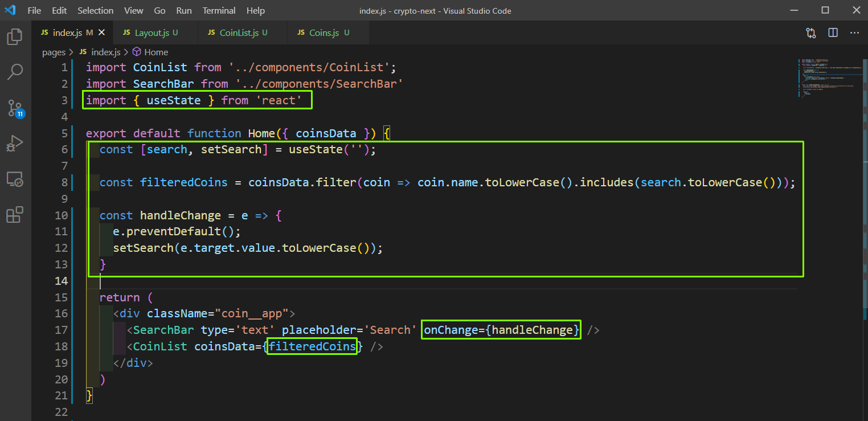Click the closing brace on line 21
The image size is (868, 421).
[89, 395]
